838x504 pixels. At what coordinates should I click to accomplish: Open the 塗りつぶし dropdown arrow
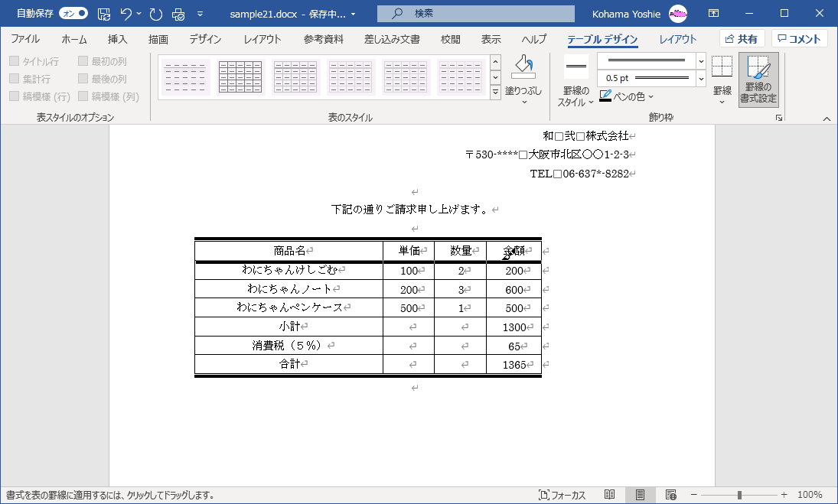tap(523, 102)
